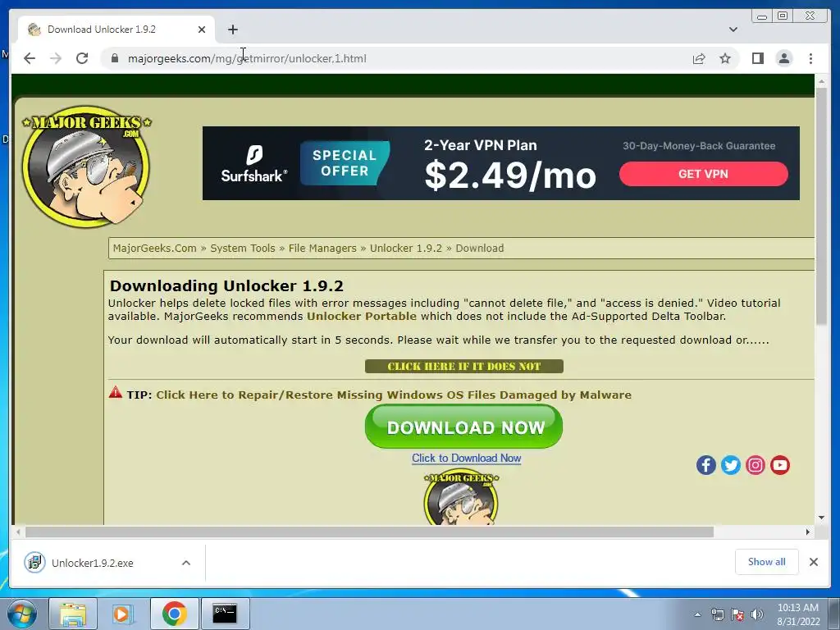Close the Download Unlocker 1.9.2 tab

(202, 30)
